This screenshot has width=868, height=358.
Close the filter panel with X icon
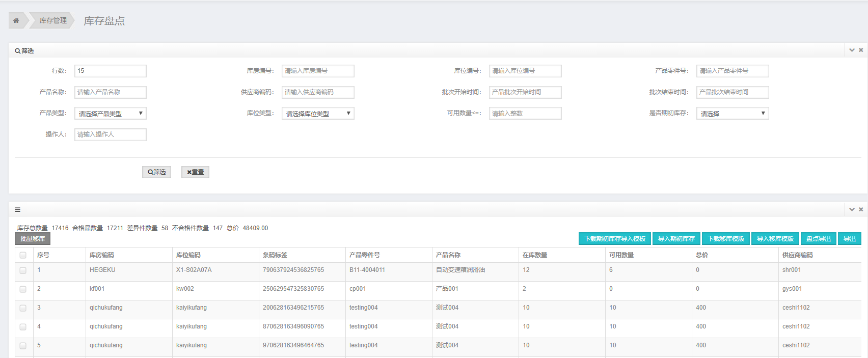(x=861, y=50)
